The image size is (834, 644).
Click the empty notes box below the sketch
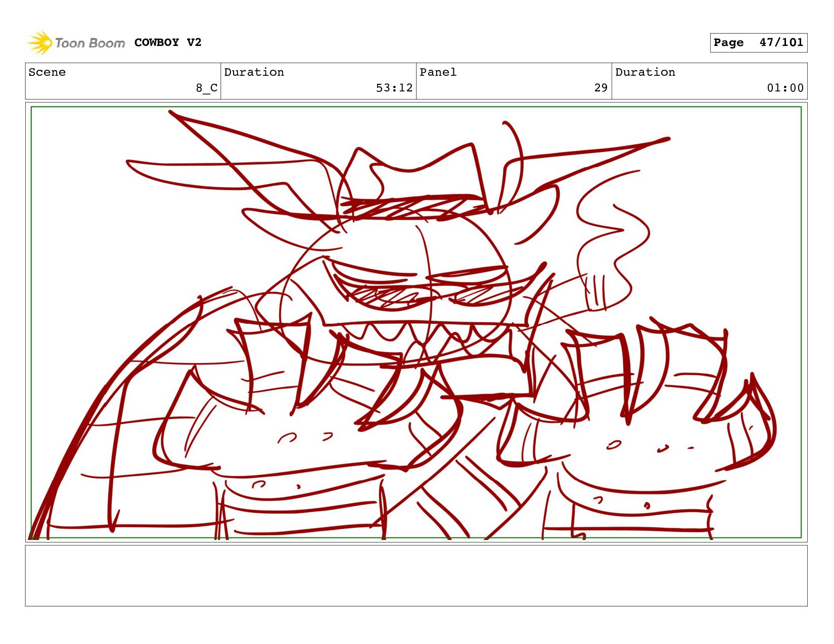coord(416,575)
